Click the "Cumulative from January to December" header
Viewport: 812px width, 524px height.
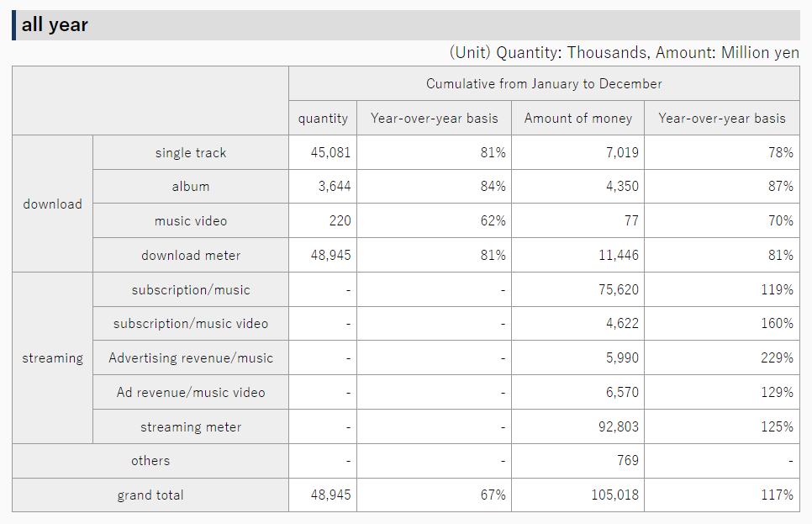(x=544, y=84)
